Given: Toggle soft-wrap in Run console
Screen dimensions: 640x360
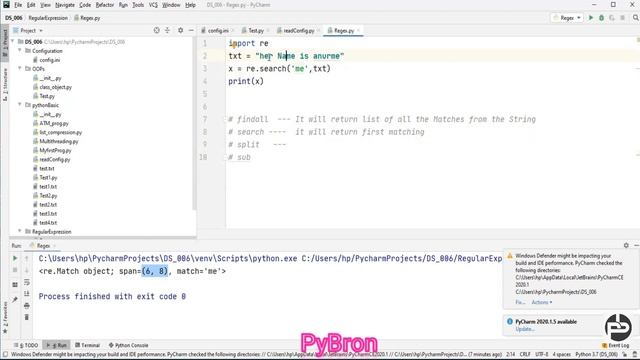Looking at the screenshot, I should click(x=27, y=282).
